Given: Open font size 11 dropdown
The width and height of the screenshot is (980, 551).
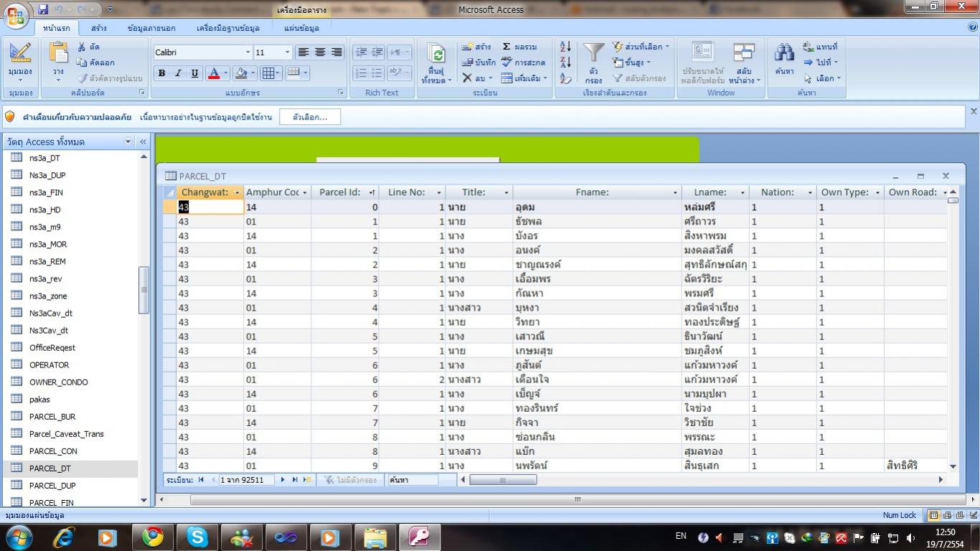Looking at the screenshot, I should (288, 52).
